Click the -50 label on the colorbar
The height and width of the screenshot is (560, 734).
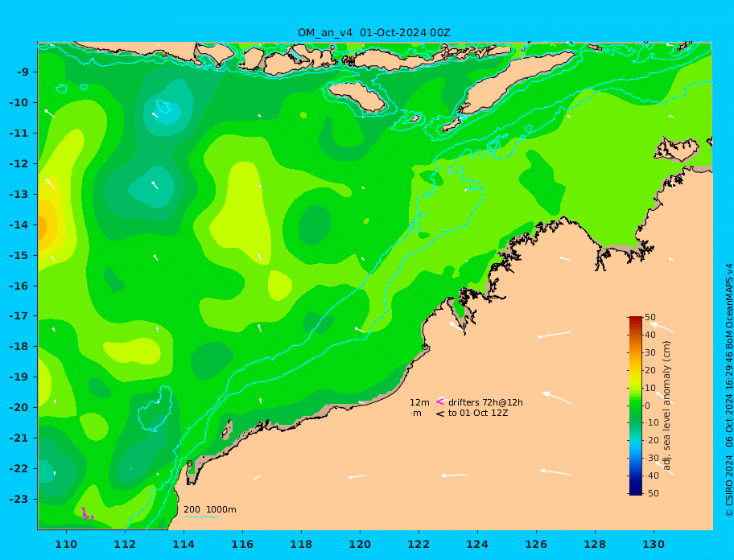650,493
